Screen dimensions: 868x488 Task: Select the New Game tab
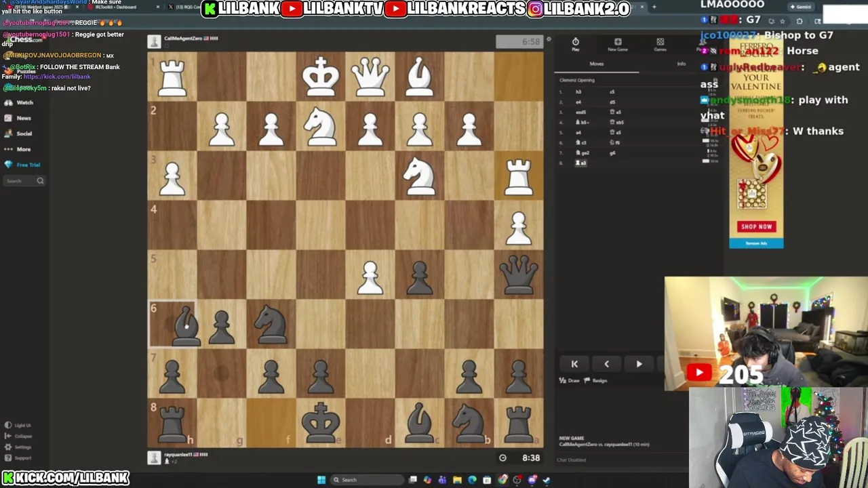pyautogui.click(x=618, y=45)
